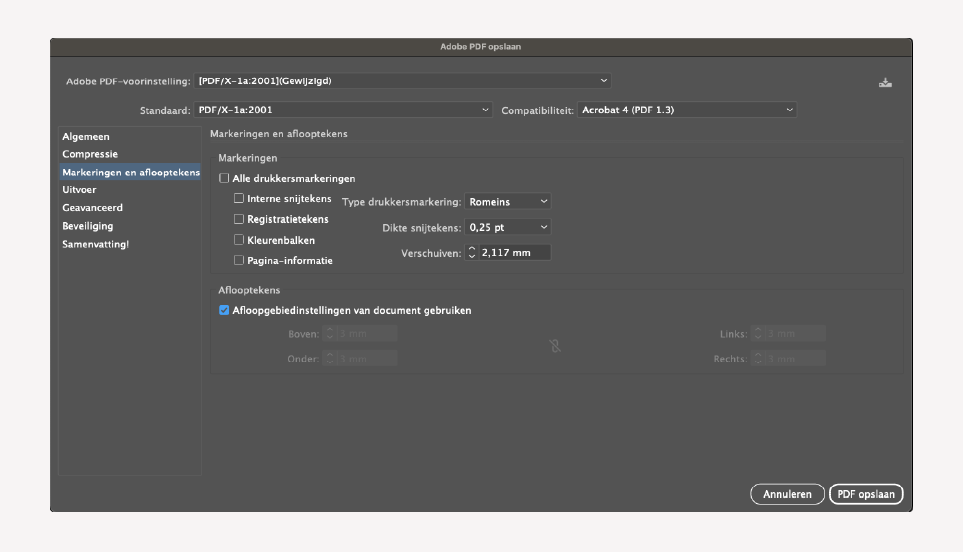
Task: Click the bleed link chain icon
Action: click(x=556, y=346)
